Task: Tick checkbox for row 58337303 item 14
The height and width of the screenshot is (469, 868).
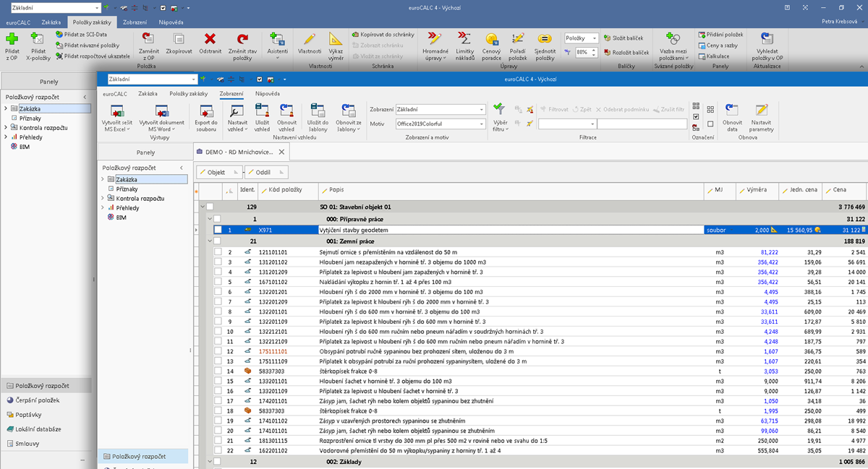Action: point(218,371)
